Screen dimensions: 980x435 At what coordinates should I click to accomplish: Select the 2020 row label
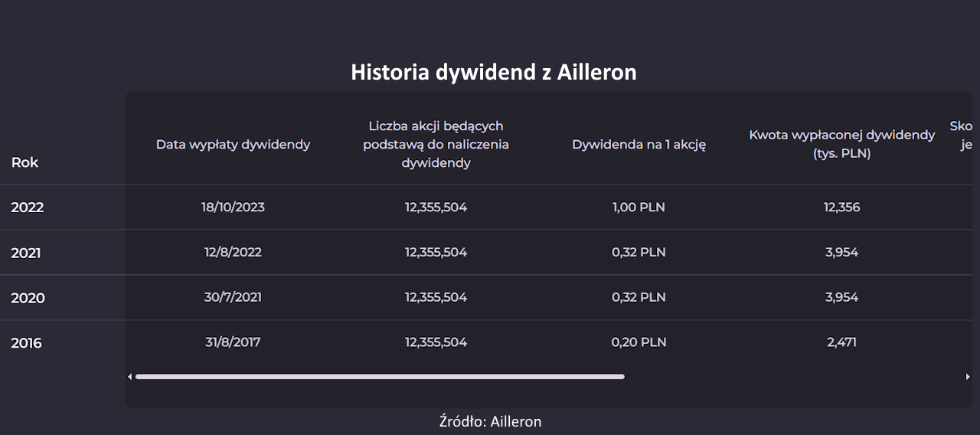28,298
